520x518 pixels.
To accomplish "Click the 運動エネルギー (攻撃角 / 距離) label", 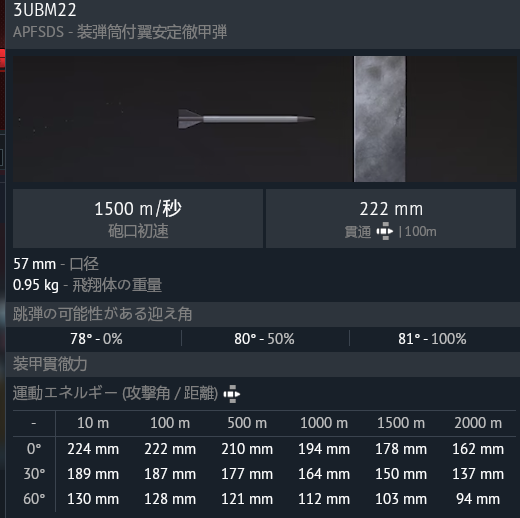I will click(x=115, y=393).
